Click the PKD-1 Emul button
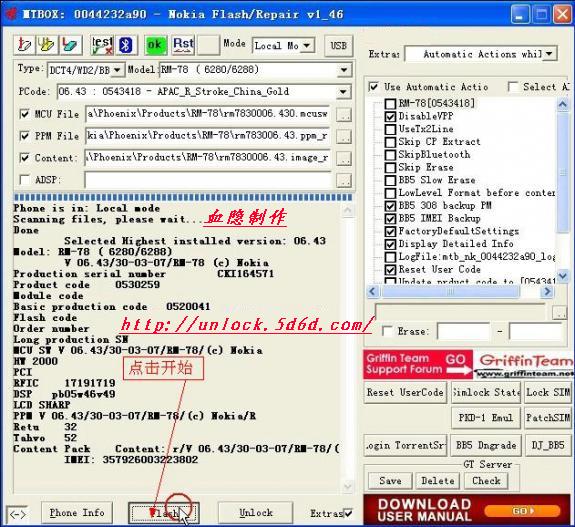The height and width of the screenshot is (527, 575). point(486,418)
